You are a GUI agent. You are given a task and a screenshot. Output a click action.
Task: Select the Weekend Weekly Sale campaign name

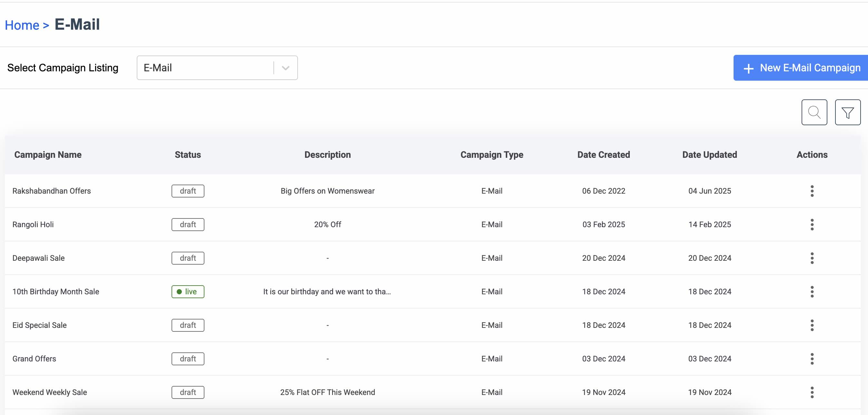(50, 392)
